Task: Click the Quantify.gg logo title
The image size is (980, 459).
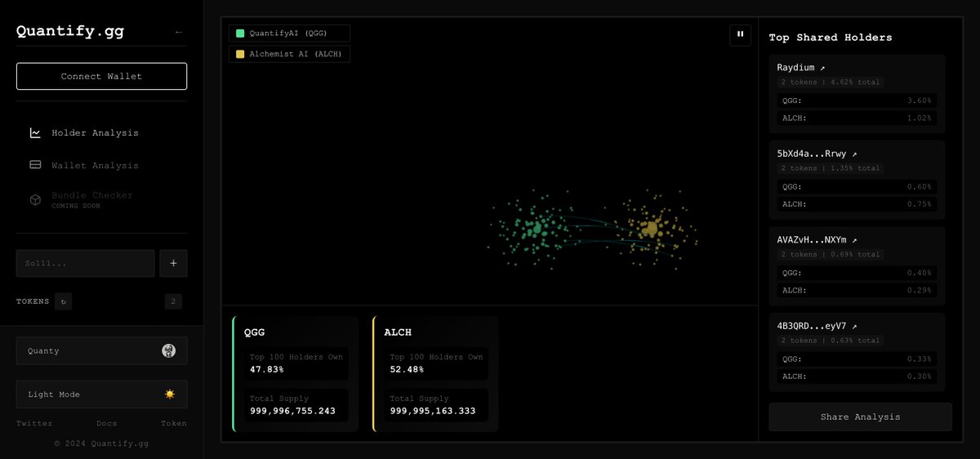Action: (70, 33)
